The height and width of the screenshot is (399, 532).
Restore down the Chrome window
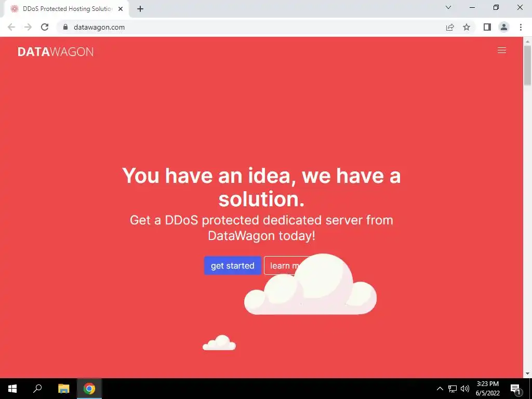[x=496, y=7]
